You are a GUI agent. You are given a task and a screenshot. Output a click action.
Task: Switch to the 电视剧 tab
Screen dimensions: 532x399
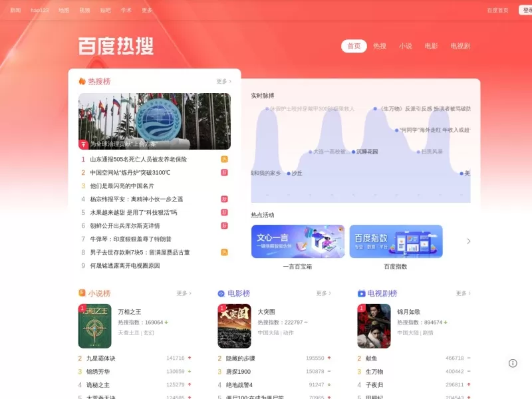click(x=460, y=46)
